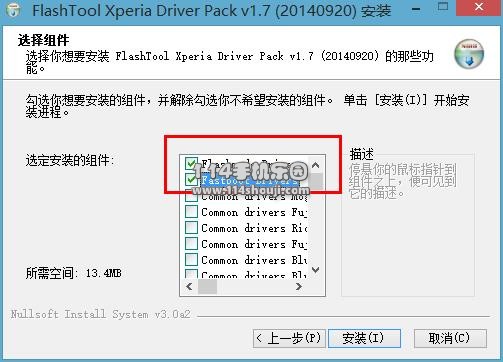This screenshot has width=503, height=362.
Task: Click the horizontal scrollbar thumb of component list
Action: pos(207,286)
